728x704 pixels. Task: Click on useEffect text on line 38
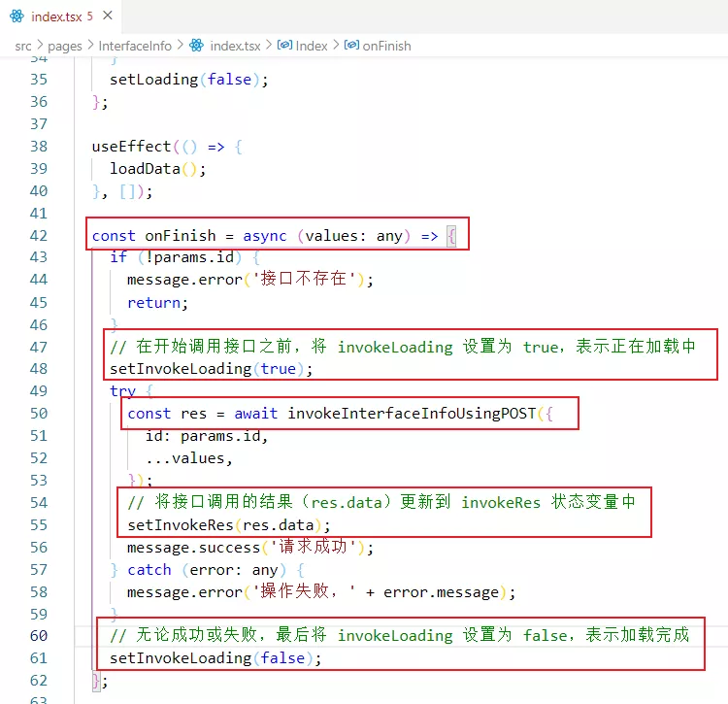click(131, 147)
